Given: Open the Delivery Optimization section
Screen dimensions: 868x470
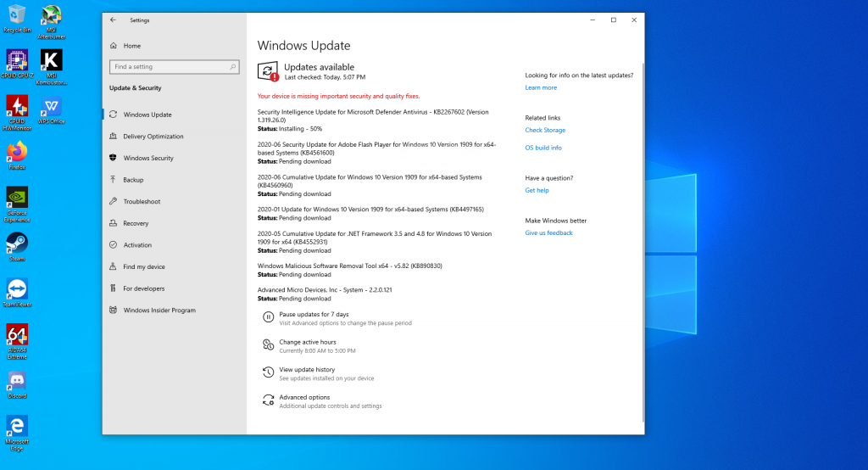Looking at the screenshot, I should pyautogui.click(x=153, y=137).
